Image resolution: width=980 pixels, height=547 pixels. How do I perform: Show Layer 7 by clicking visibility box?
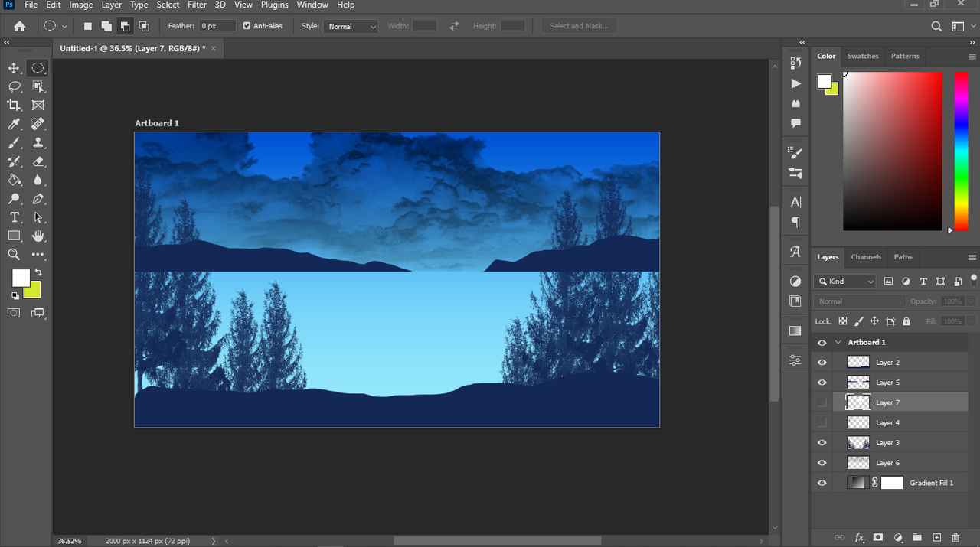point(822,402)
